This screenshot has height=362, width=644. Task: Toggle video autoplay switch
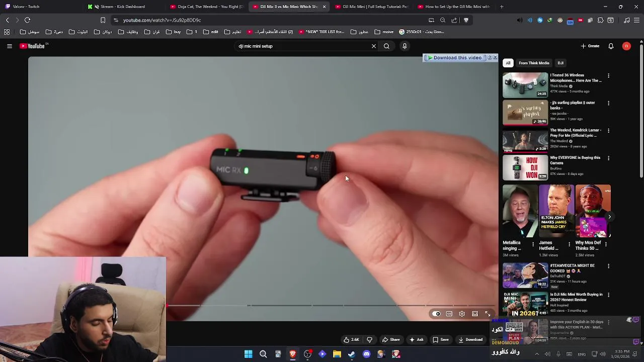click(436, 314)
